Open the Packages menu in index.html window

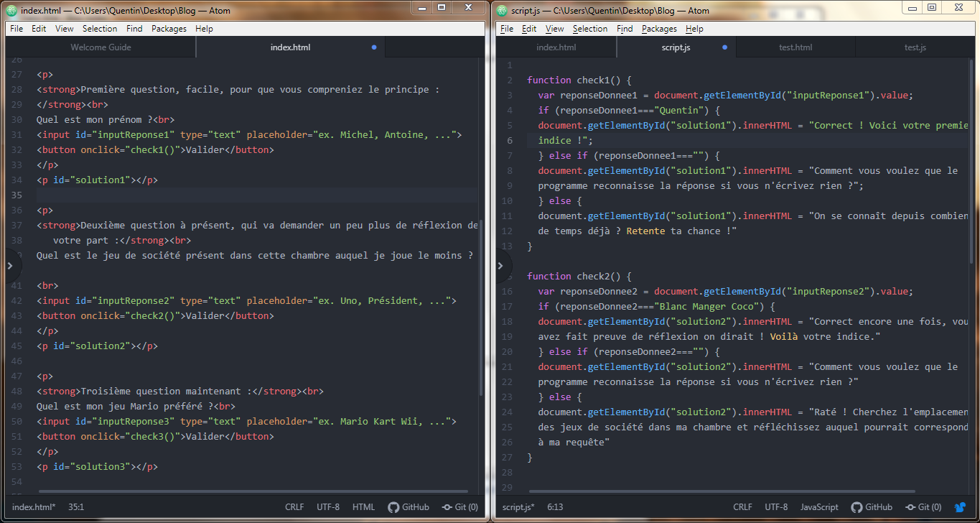click(169, 29)
